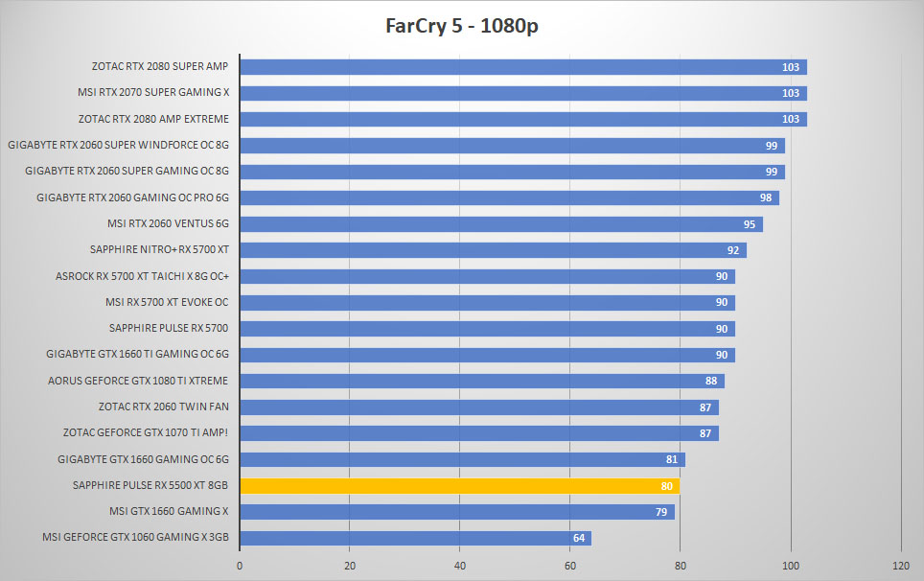Click the AORUS GTX 1080 TI XTREME bar
924x581 pixels.
point(482,382)
